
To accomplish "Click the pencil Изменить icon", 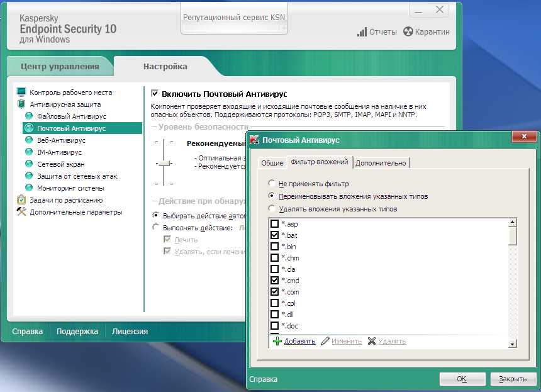I will [325, 341].
